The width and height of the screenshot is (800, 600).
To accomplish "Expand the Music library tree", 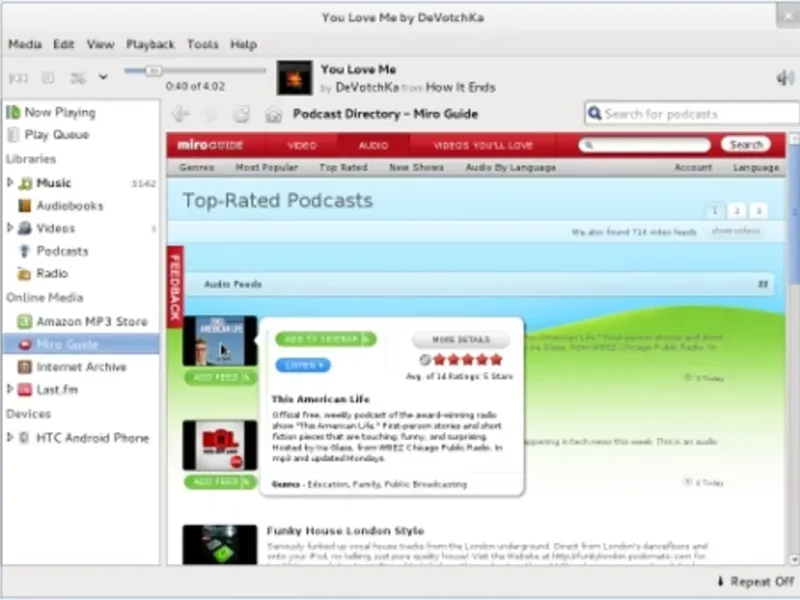I will point(10,182).
